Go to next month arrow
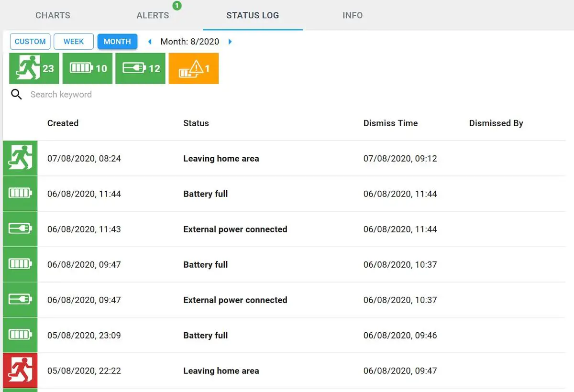This screenshot has height=392, width=574. click(x=230, y=42)
